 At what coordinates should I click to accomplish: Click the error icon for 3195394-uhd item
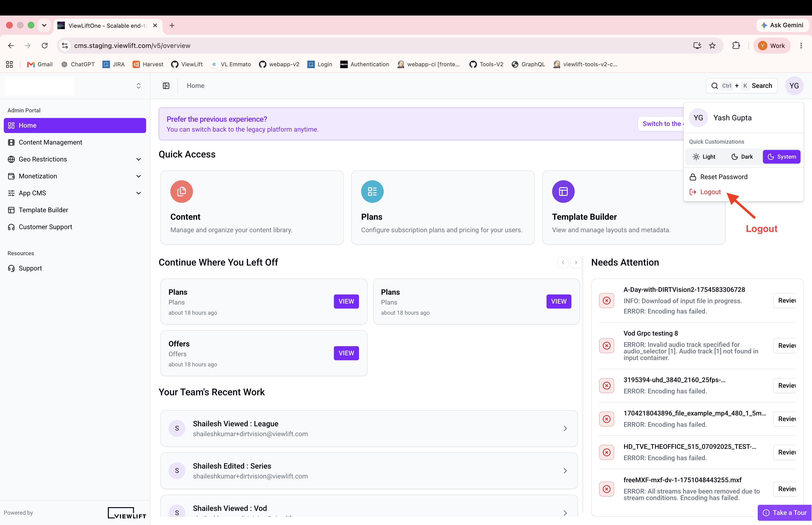[x=606, y=386]
